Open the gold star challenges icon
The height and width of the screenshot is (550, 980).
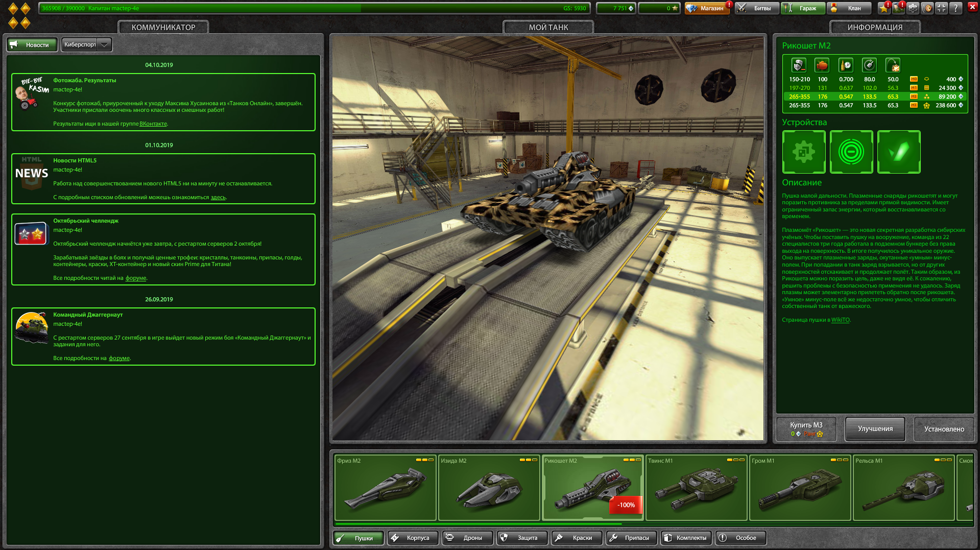pos(884,8)
